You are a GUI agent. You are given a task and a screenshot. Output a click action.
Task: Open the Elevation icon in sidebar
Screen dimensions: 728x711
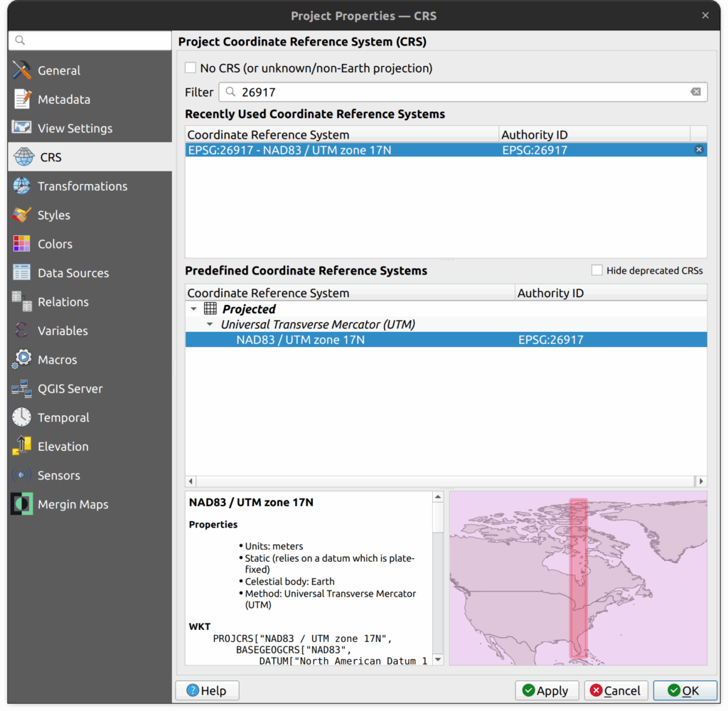(22, 447)
